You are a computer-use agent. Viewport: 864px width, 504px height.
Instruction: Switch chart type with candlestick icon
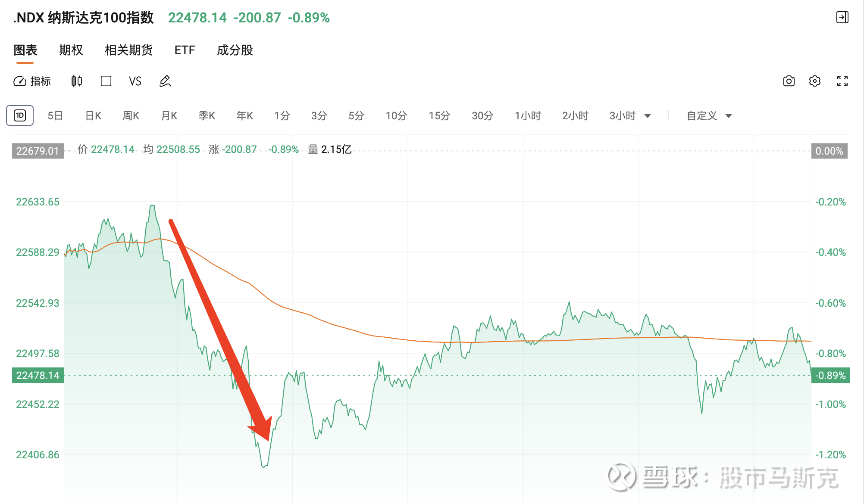tap(77, 81)
